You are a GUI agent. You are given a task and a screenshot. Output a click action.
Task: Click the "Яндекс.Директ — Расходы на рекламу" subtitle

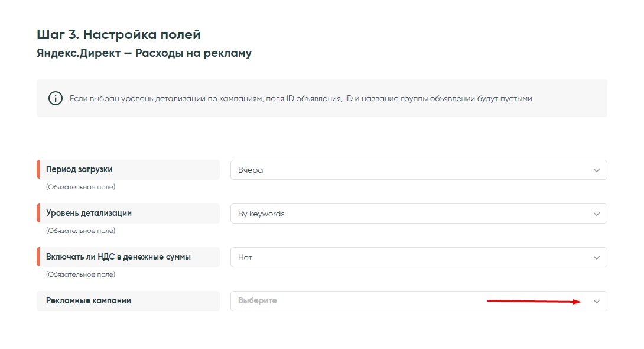tap(144, 53)
